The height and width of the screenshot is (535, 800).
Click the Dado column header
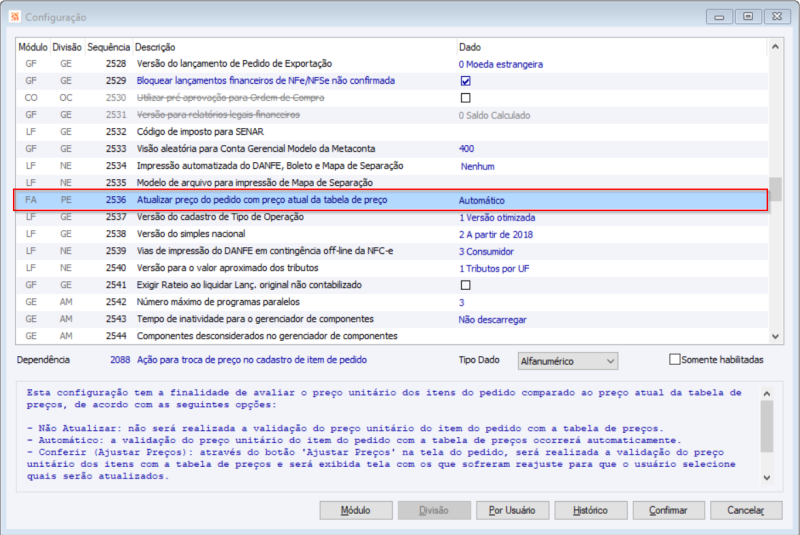coord(611,47)
